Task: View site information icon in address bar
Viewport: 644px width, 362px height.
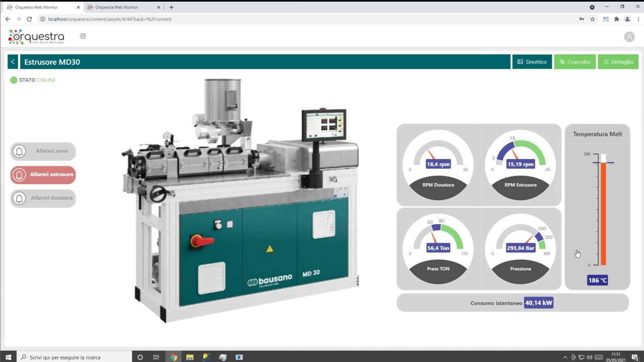Action: [x=43, y=19]
